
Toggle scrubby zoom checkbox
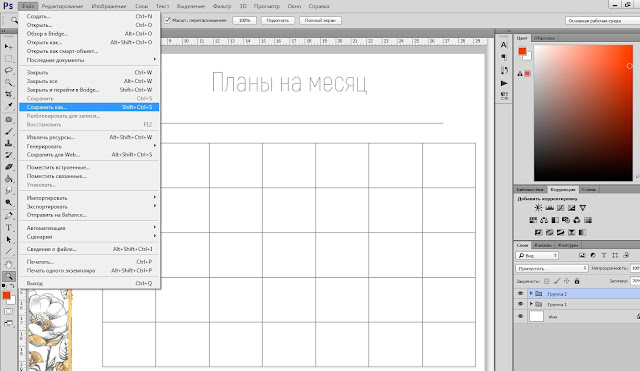167,20
